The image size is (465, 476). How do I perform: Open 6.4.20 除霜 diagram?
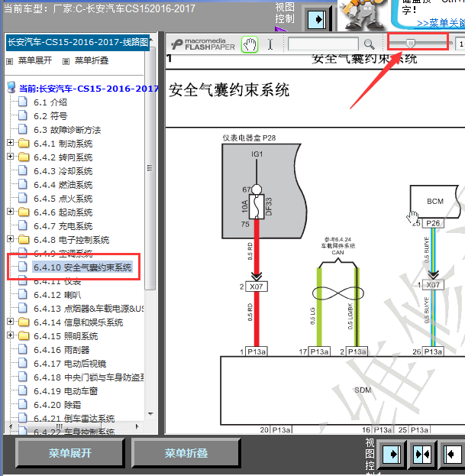pyautogui.click(x=57, y=405)
